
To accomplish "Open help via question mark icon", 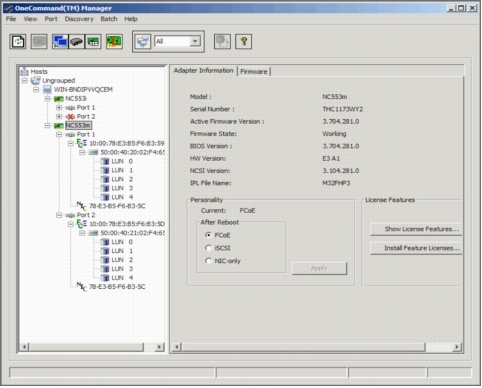I will (x=244, y=42).
